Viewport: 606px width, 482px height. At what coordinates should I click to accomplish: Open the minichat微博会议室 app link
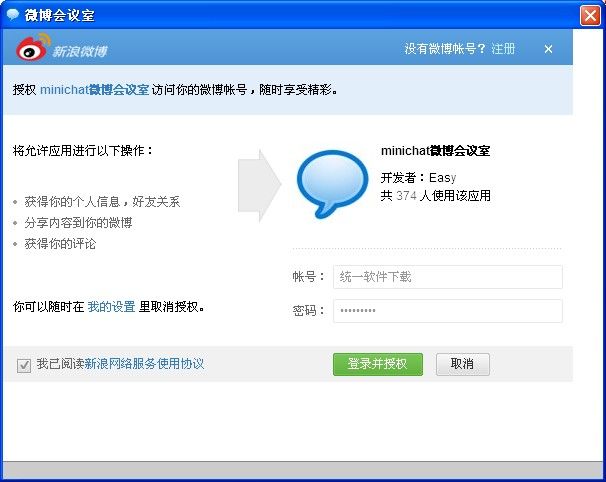point(94,90)
